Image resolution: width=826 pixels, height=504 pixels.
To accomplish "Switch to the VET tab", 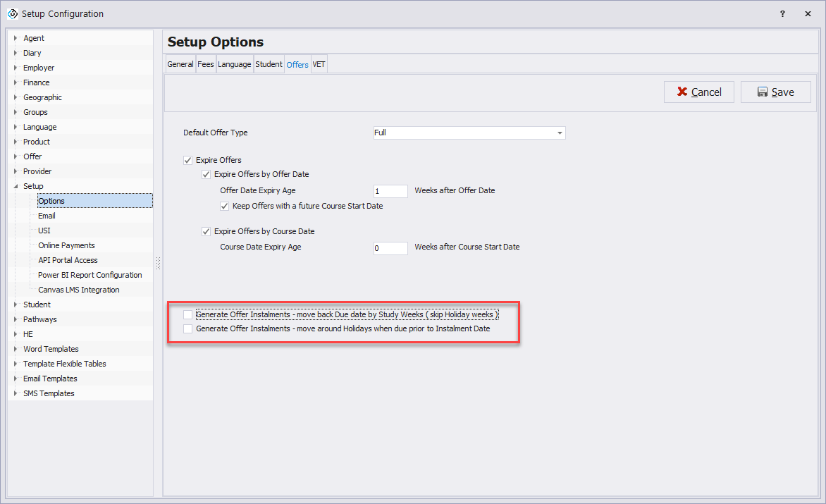I will tap(319, 64).
